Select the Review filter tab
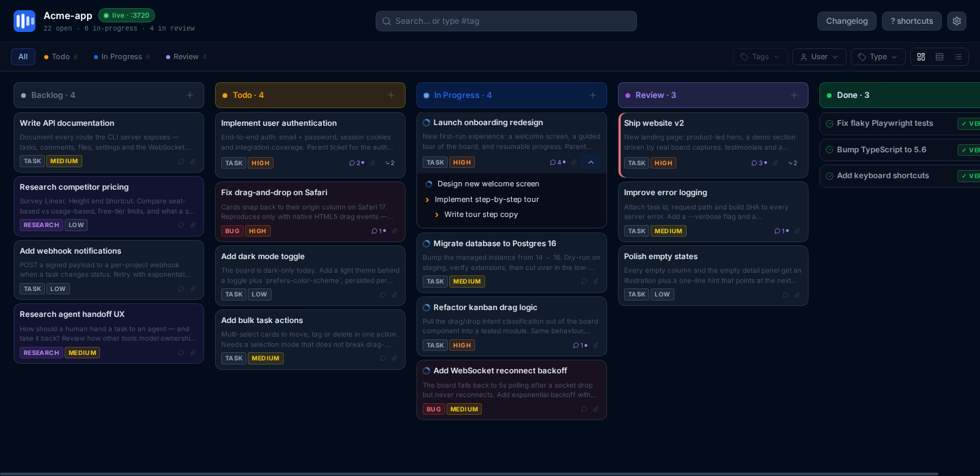Viewport: 980px width, 476px height. [186, 57]
